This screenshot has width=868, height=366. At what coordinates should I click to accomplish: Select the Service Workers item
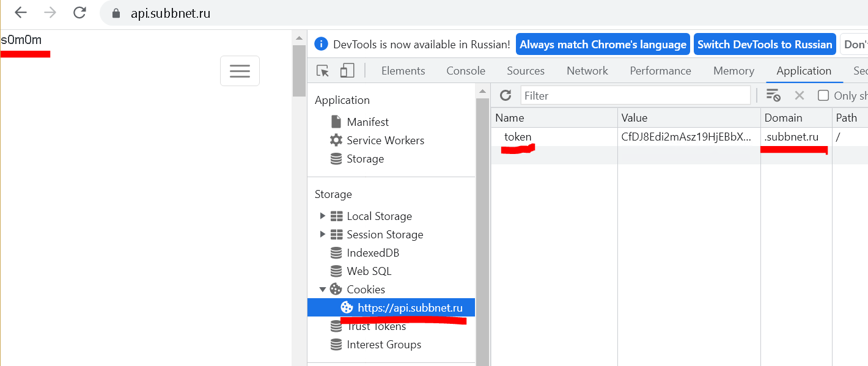(385, 141)
